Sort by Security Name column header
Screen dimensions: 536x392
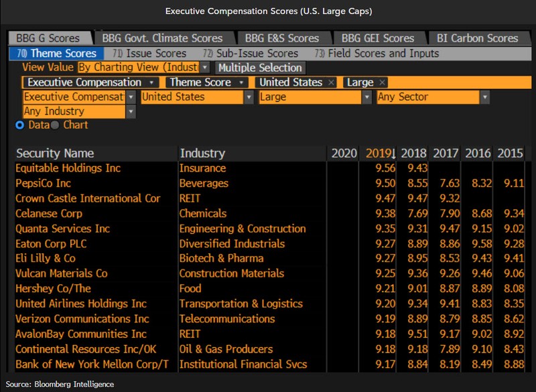(x=55, y=153)
